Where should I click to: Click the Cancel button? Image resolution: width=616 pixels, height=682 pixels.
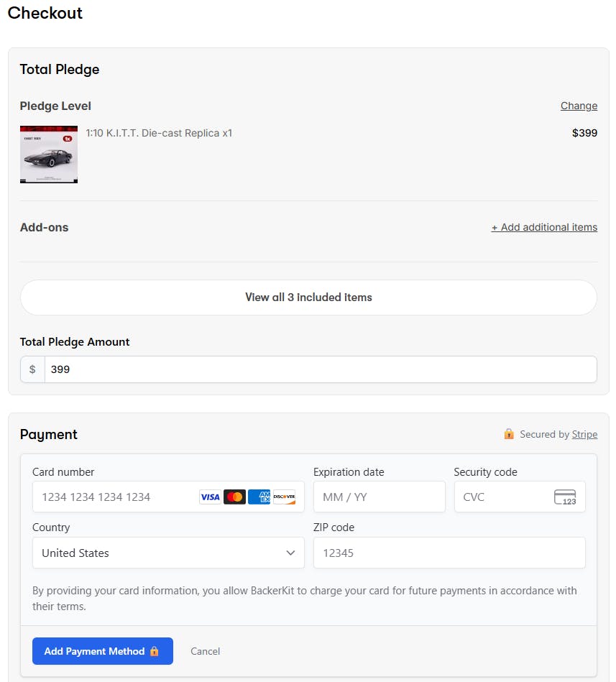pyautogui.click(x=205, y=651)
